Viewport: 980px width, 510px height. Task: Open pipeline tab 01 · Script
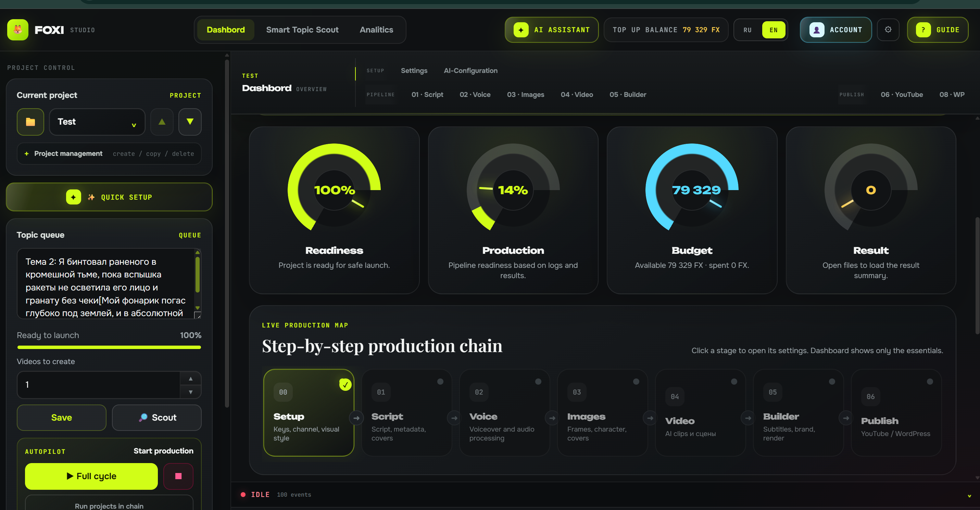[427, 95]
